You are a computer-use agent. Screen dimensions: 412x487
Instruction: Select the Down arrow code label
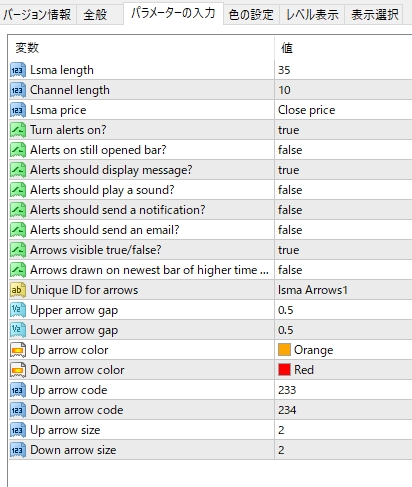point(77,410)
